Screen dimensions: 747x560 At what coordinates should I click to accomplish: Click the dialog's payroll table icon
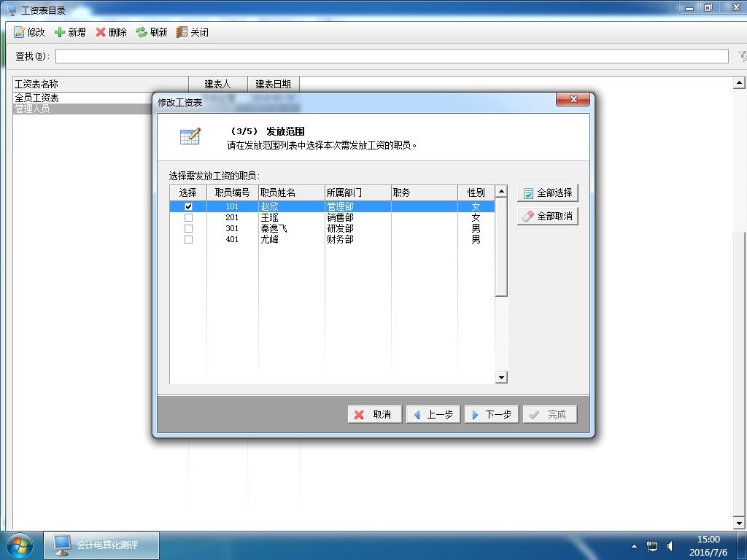click(x=190, y=136)
